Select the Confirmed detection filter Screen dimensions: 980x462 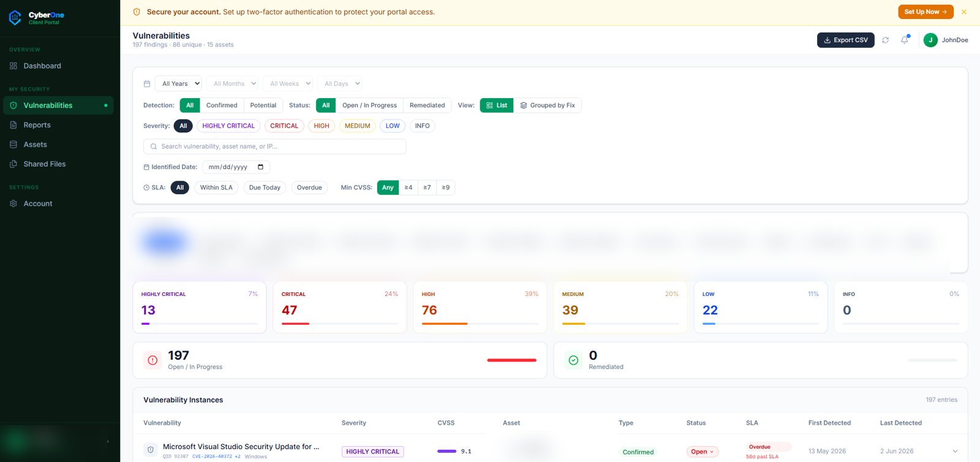(222, 105)
